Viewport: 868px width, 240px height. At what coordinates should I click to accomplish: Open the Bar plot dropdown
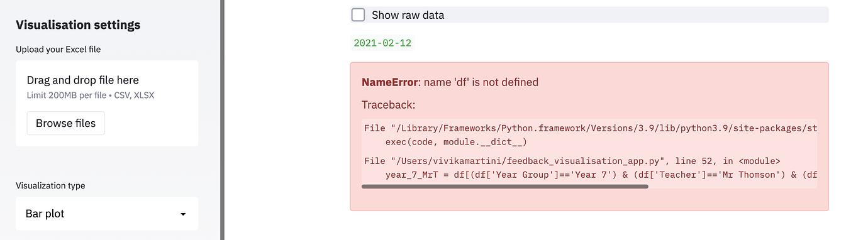tap(107, 214)
